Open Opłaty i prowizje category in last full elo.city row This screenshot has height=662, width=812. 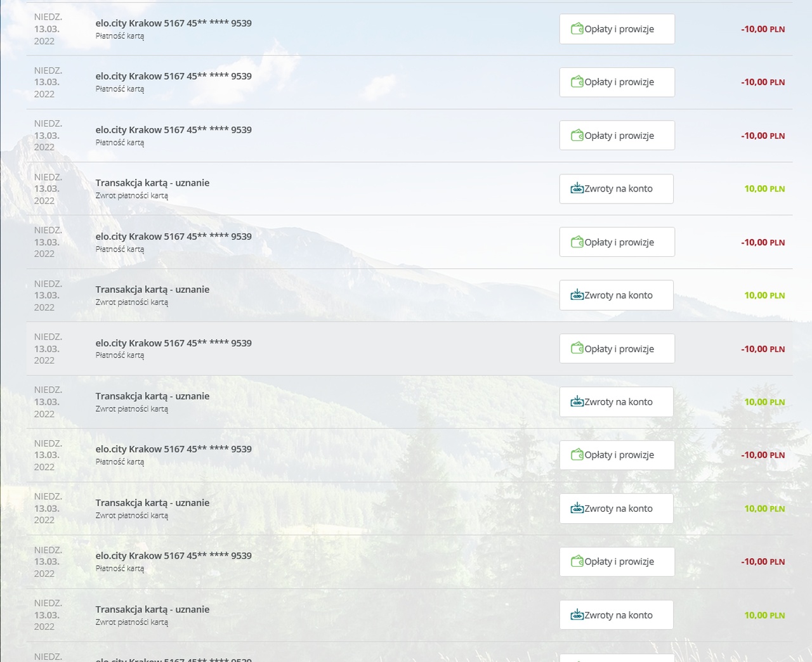617,562
